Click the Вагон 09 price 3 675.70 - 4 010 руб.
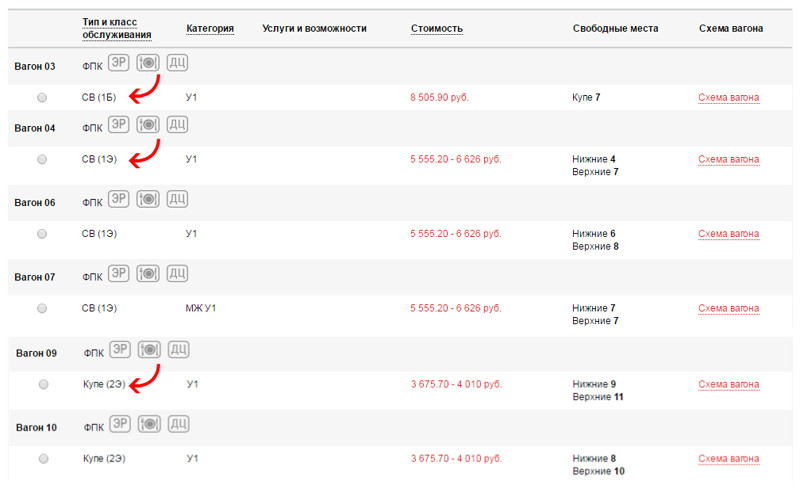 point(457,384)
